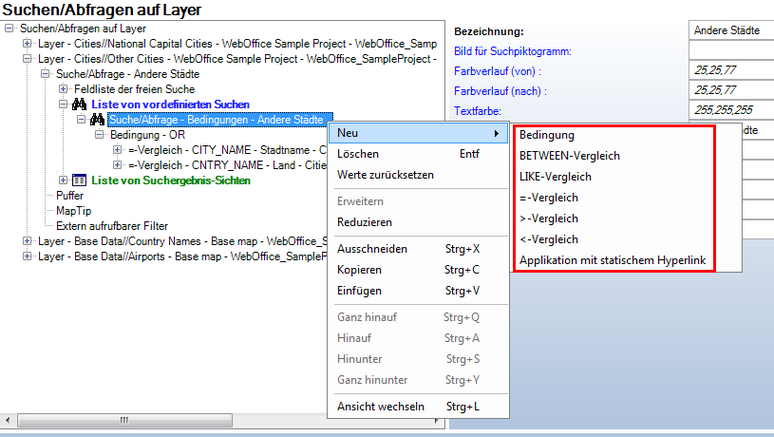
Task: Collapse the Other Cities layer node
Action: point(27,59)
